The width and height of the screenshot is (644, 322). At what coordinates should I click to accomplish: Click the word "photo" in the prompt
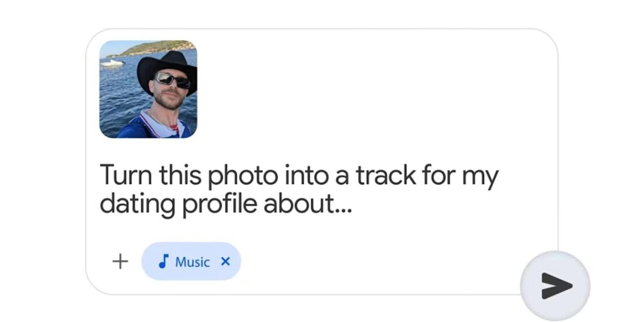pyautogui.click(x=242, y=176)
